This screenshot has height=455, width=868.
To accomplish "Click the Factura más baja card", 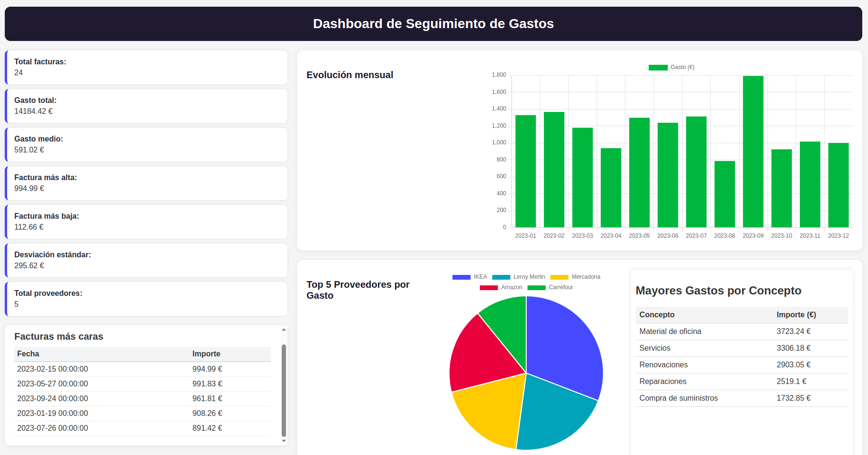I will pyautogui.click(x=146, y=222).
